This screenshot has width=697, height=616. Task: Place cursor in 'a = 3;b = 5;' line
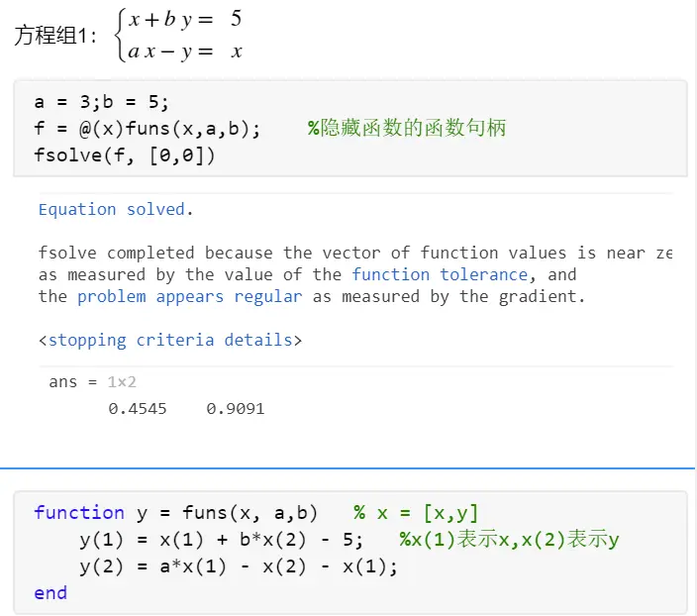coord(101,102)
